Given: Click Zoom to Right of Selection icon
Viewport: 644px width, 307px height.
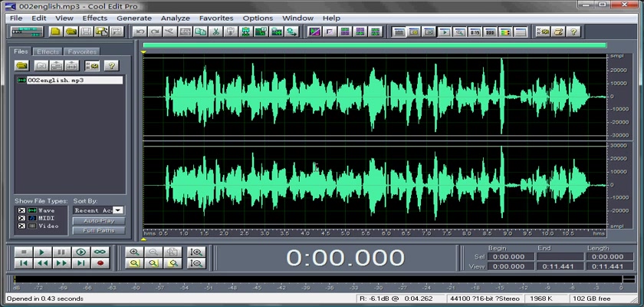Looking at the screenshot, I should tap(173, 263).
